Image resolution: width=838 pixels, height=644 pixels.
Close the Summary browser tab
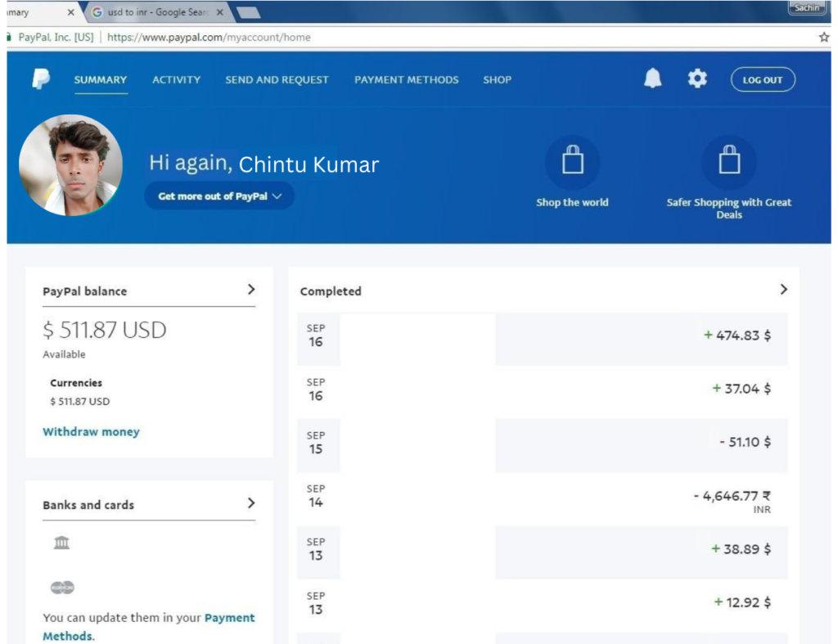pos(70,11)
